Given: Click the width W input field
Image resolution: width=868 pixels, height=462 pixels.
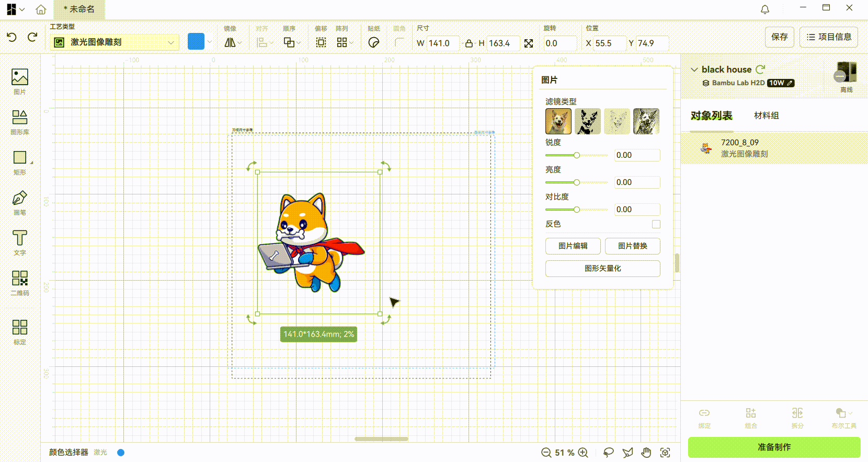Looking at the screenshot, I should tap(443, 43).
